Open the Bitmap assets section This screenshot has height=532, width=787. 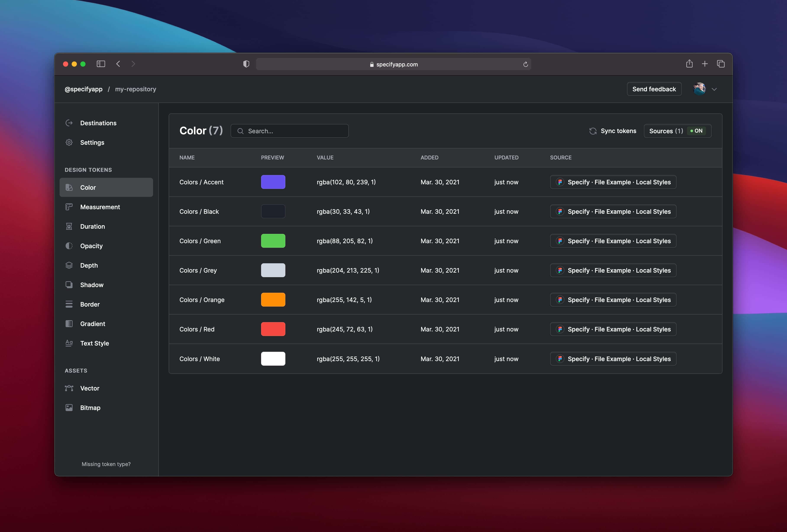[90, 407]
